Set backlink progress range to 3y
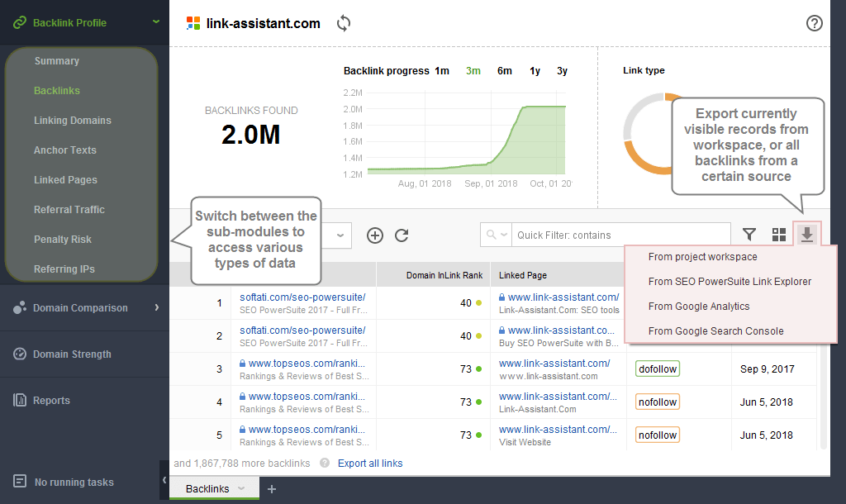 (x=562, y=71)
